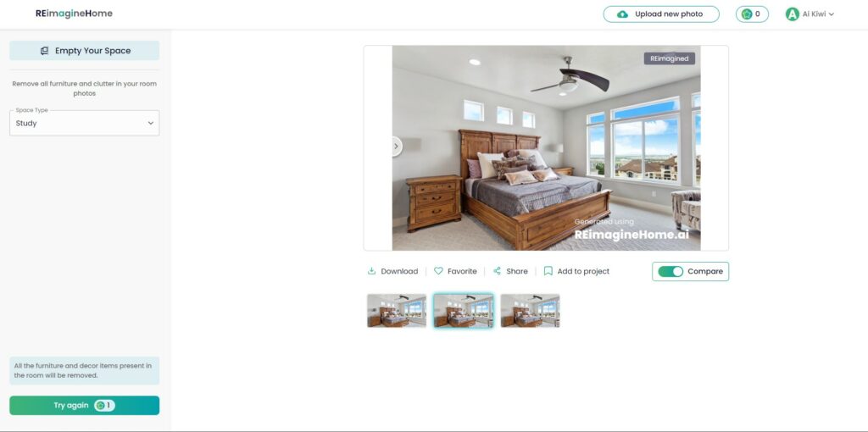Select the third result thumbnail
The width and height of the screenshot is (868, 432).
tap(530, 310)
